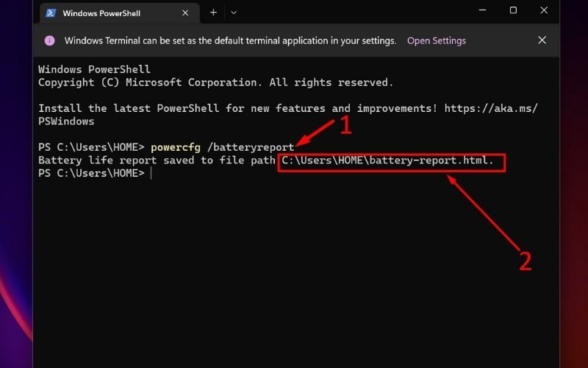Expand the new tab profile dropdown chevron
This screenshot has width=588, height=368.
234,13
